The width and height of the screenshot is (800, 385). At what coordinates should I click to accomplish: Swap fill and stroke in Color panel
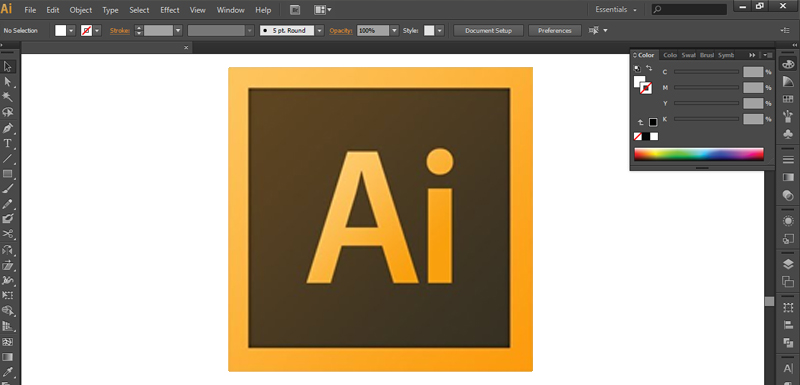(x=648, y=68)
